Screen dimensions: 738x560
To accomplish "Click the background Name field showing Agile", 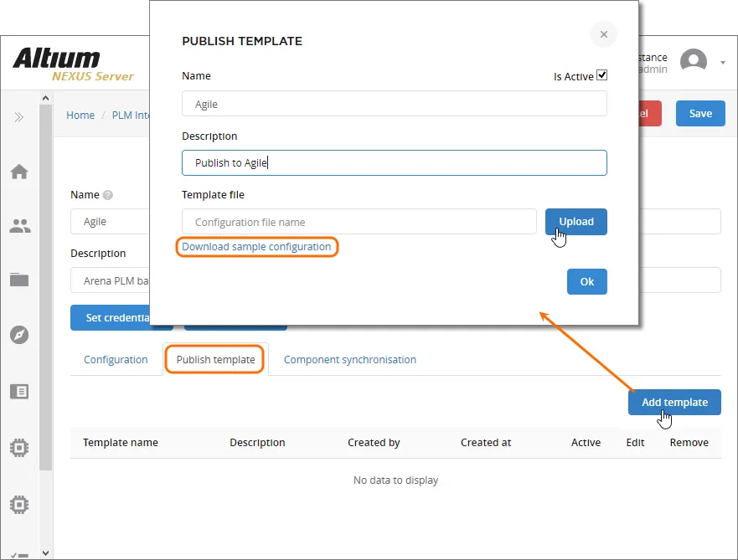I will (110, 222).
